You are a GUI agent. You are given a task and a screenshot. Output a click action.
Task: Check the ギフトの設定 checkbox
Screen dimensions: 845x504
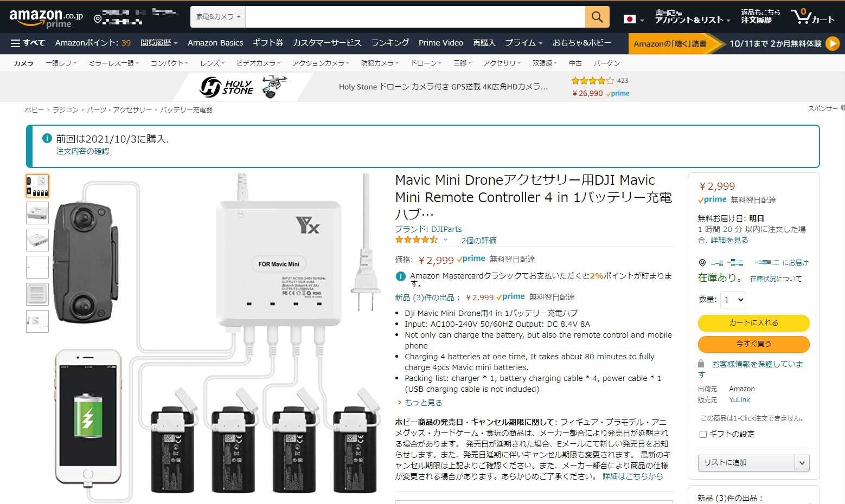tap(703, 434)
